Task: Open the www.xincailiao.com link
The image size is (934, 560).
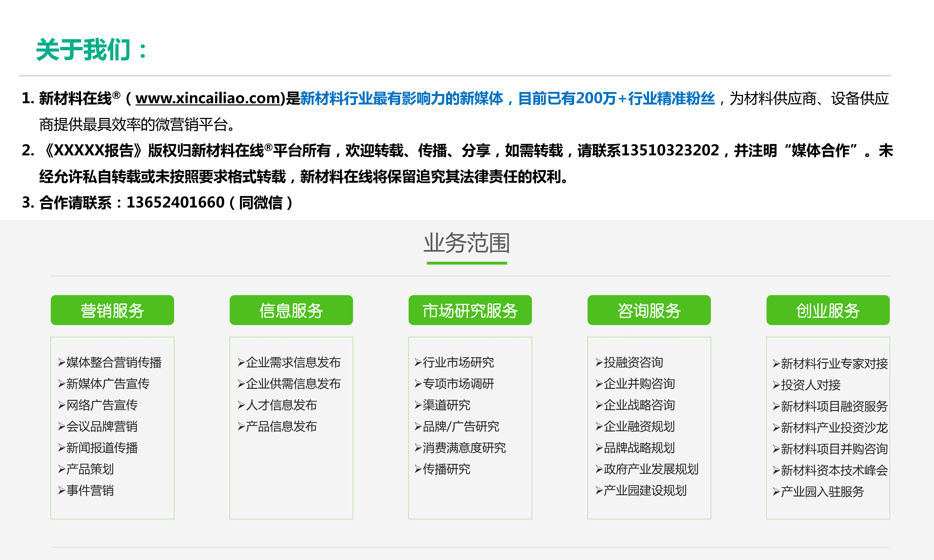Action: coord(208,98)
